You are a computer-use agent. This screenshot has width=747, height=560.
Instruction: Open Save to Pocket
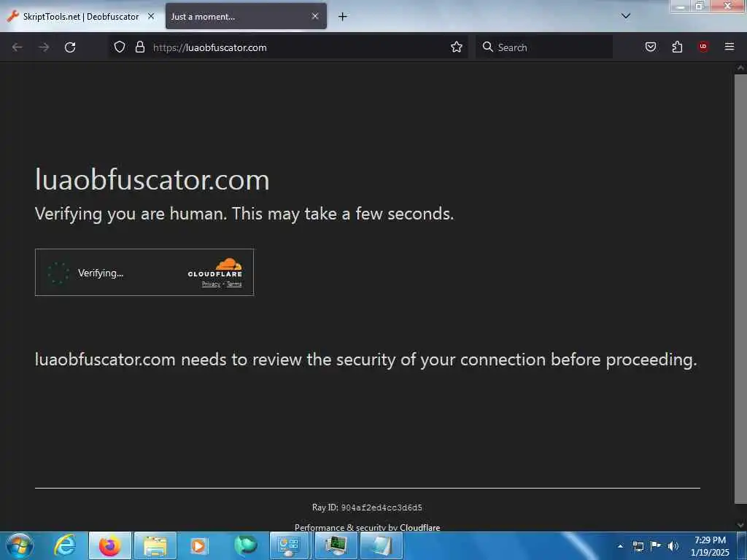651,47
